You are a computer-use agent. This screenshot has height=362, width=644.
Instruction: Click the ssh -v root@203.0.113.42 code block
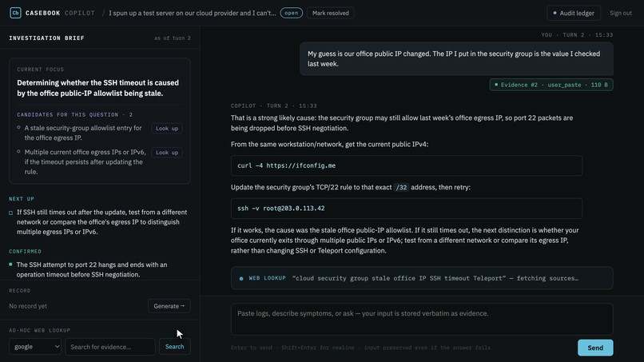(x=406, y=209)
